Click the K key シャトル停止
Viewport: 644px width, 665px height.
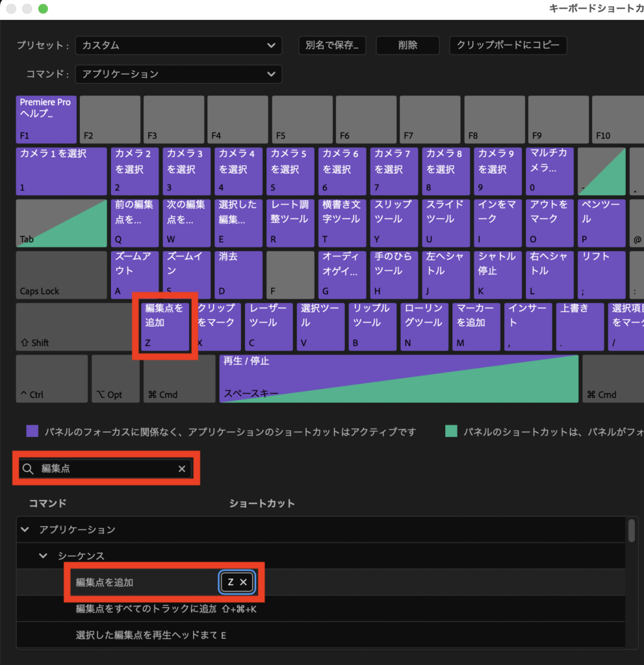click(498, 275)
